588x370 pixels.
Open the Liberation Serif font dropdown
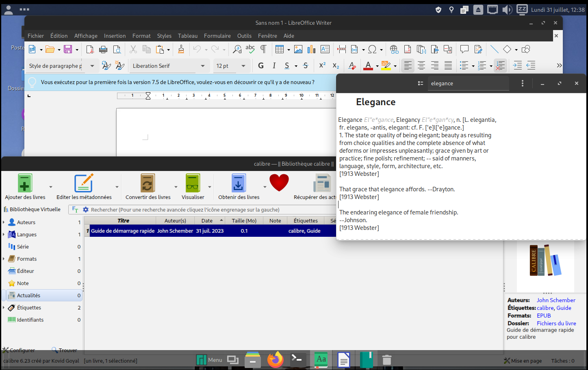click(203, 66)
